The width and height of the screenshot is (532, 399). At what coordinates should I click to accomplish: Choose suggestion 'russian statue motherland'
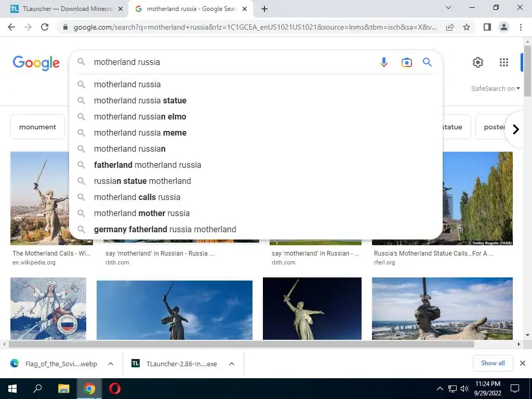pos(256,181)
